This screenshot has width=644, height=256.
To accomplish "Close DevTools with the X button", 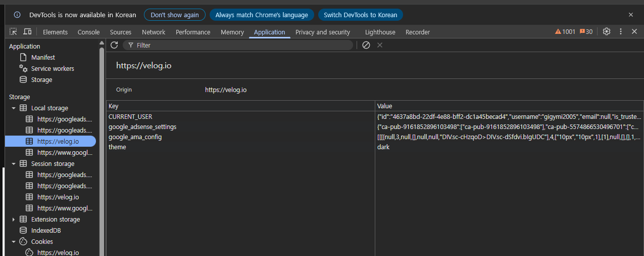I will tap(634, 31).
